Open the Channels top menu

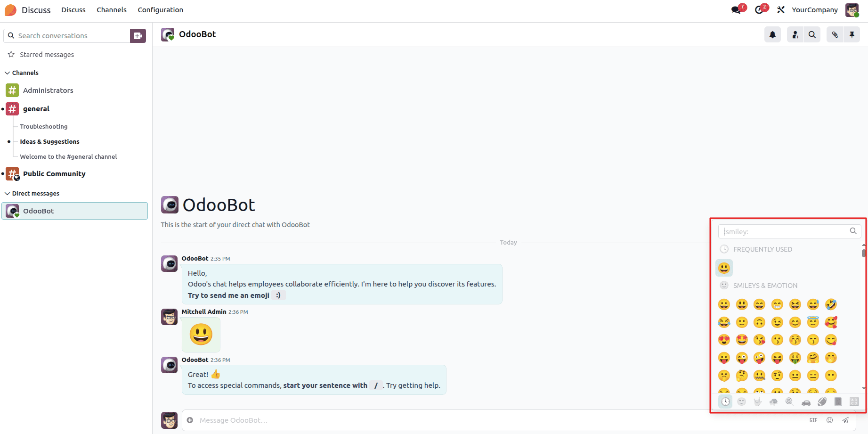(112, 10)
